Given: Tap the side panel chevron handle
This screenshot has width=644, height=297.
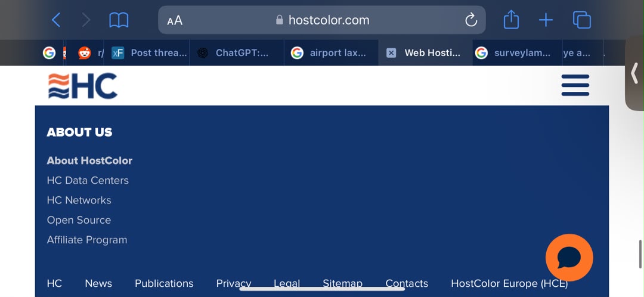Looking at the screenshot, I should [x=634, y=73].
